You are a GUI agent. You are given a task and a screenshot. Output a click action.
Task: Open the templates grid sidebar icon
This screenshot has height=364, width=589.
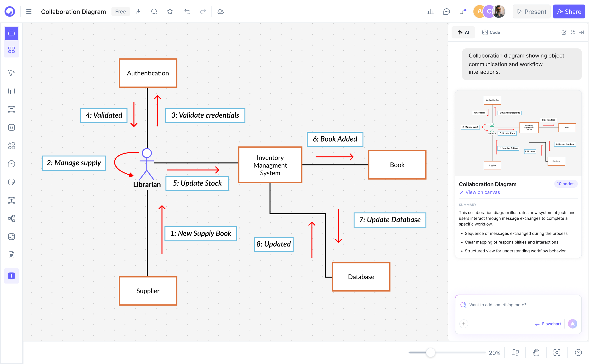coord(11,50)
